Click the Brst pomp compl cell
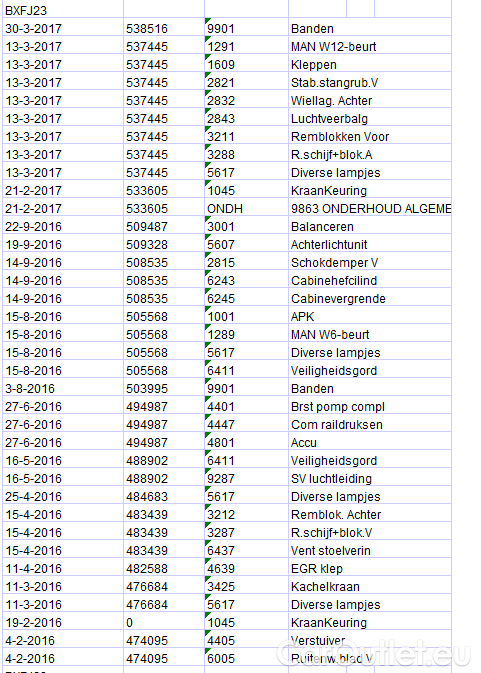 tap(370, 406)
